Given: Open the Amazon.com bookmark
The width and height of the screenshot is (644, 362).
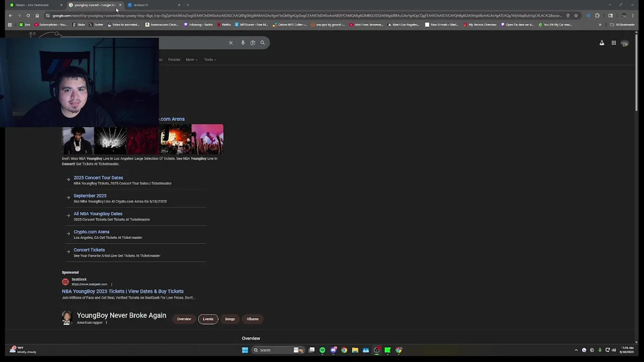Looking at the screenshot, I should click(x=162, y=25).
